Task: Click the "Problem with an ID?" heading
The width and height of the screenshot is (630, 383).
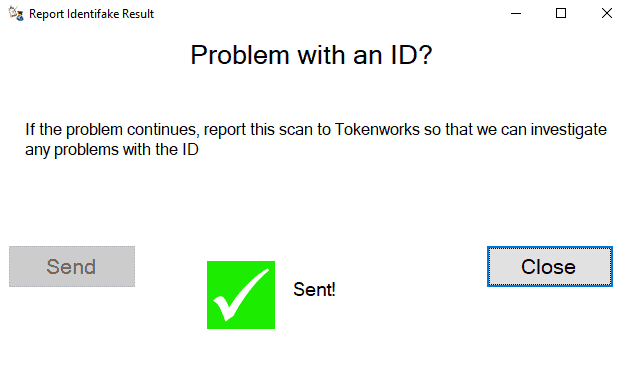Action: pos(311,55)
